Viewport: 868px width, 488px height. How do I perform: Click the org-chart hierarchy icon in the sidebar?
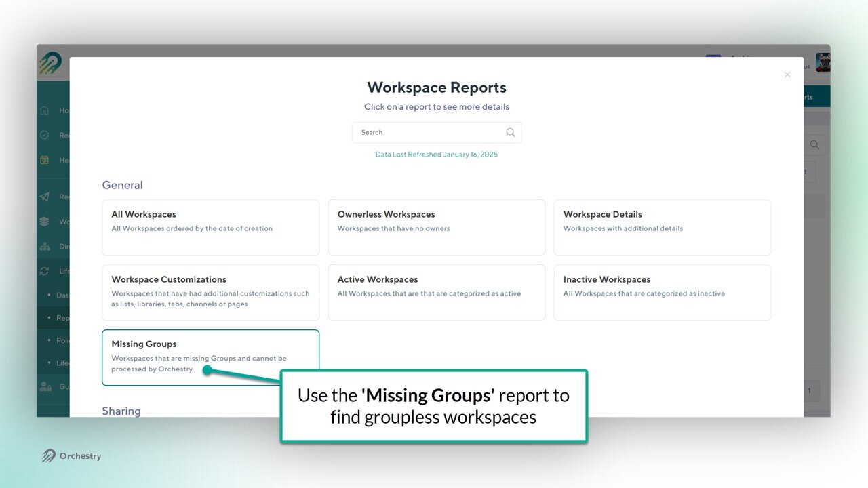pos(45,246)
